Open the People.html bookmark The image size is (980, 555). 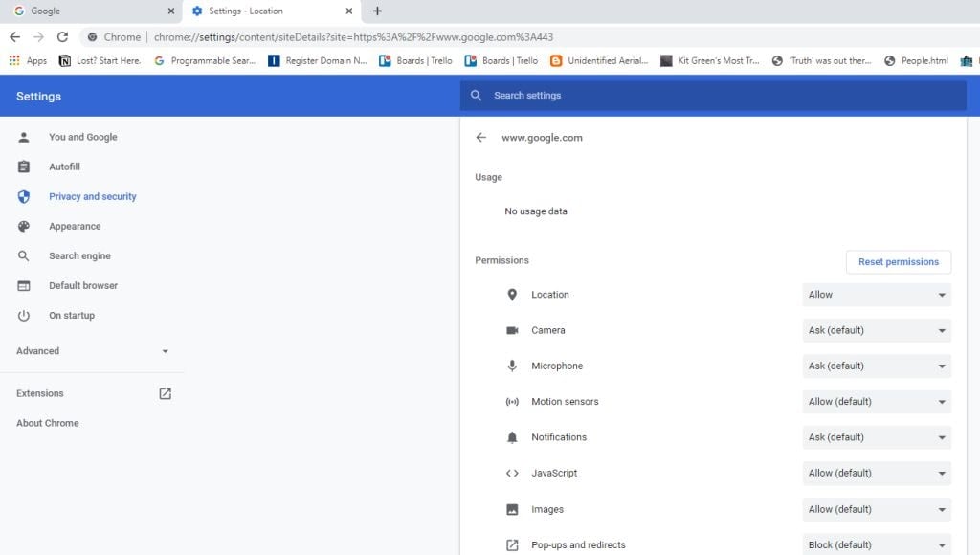coord(916,60)
